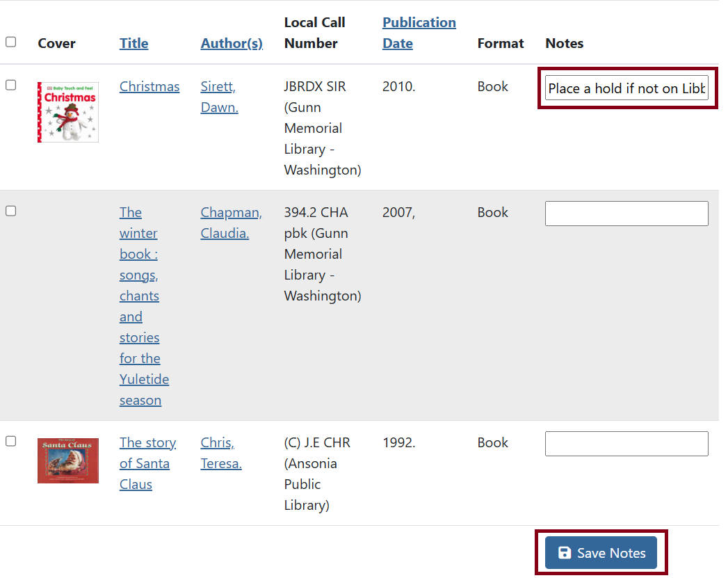728x578 pixels.
Task: Tick the checkbox for The story of Santa Claus
Action: click(x=11, y=441)
